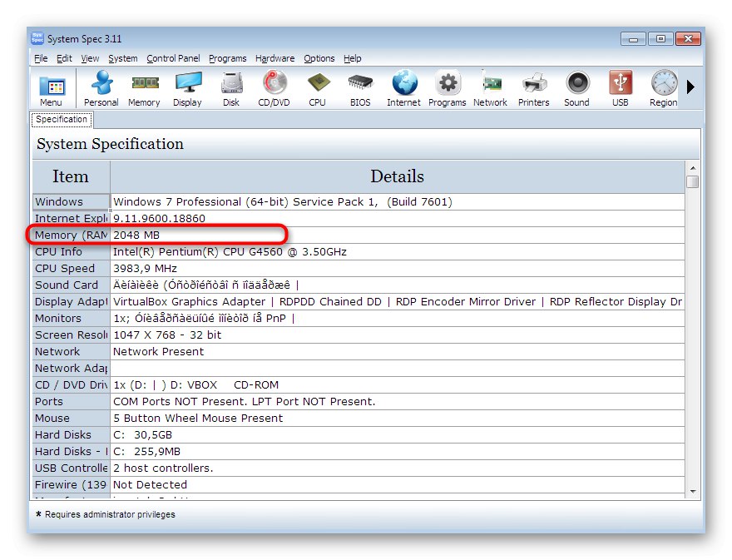
Task: Select the 9.11.9600.18860 version value
Action: [x=398, y=219]
